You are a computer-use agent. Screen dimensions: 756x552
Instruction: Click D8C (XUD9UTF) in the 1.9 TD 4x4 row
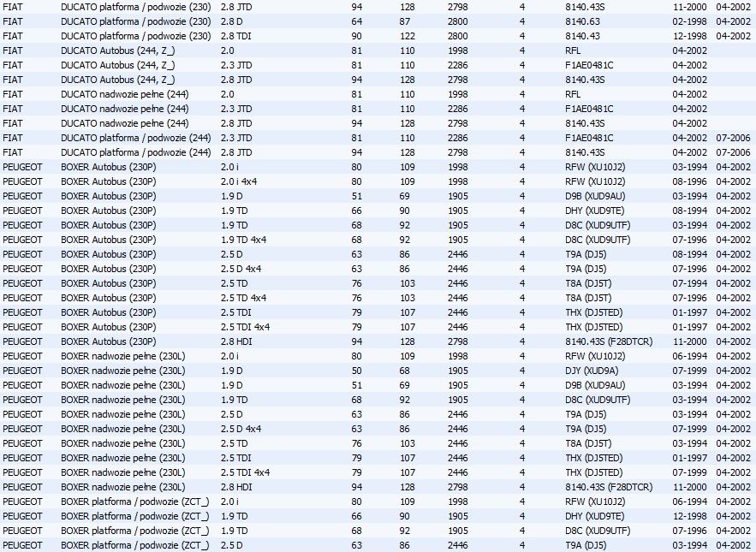pyautogui.click(x=598, y=240)
